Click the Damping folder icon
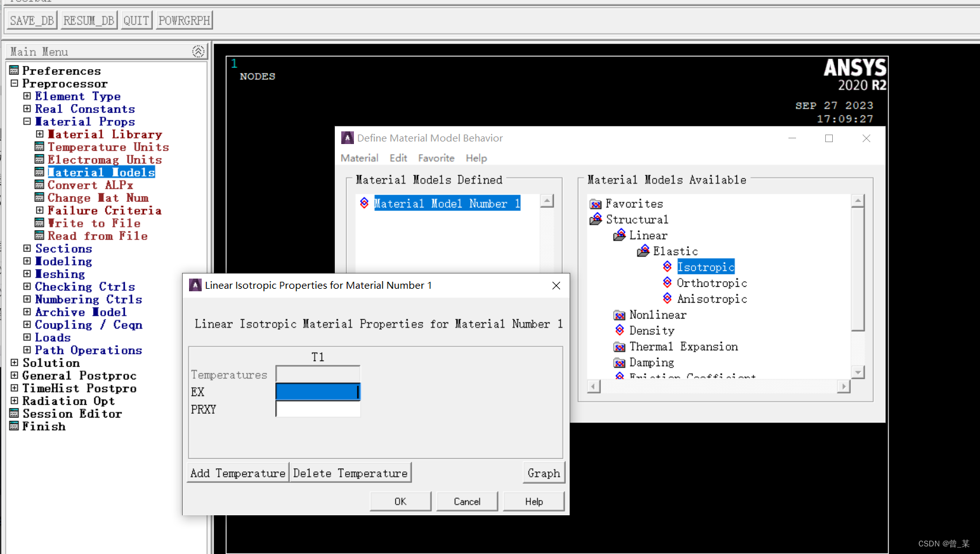This screenshot has height=554, width=980. 620,362
